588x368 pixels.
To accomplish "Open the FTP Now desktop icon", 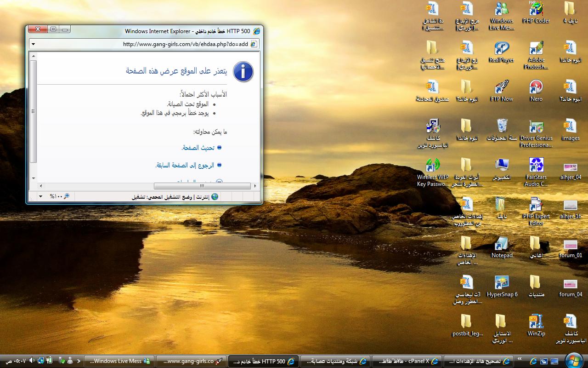I will pos(502,88).
